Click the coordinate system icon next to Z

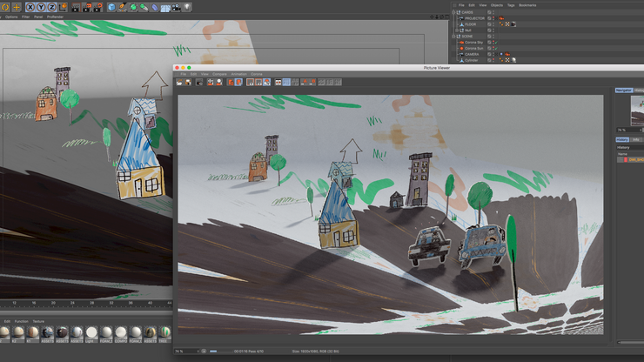(x=63, y=7)
